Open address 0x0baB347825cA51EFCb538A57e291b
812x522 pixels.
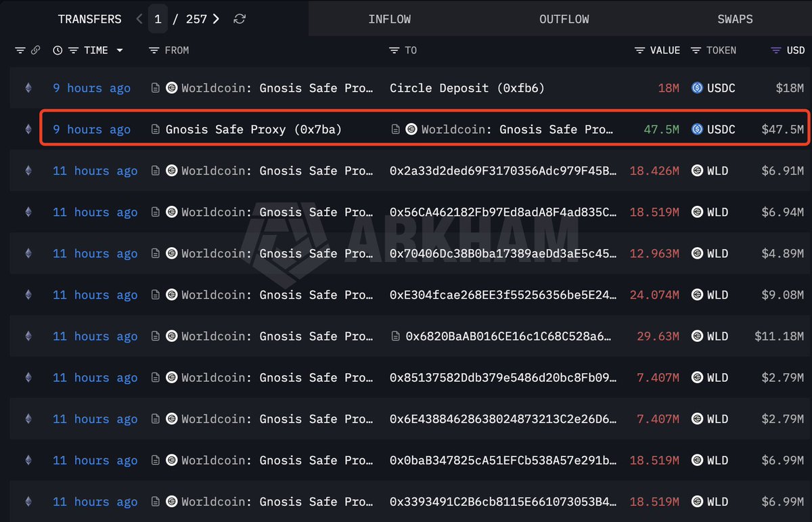coord(503,460)
